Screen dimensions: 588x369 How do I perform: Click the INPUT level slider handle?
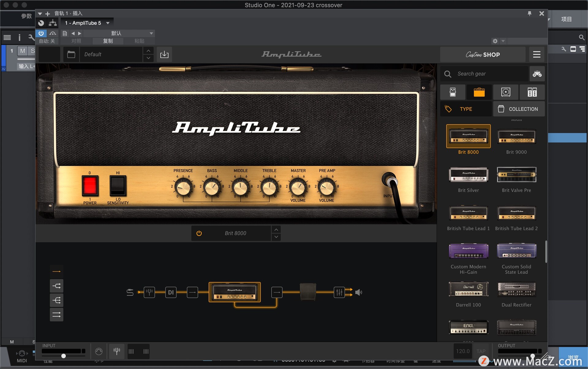tap(63, 356)
